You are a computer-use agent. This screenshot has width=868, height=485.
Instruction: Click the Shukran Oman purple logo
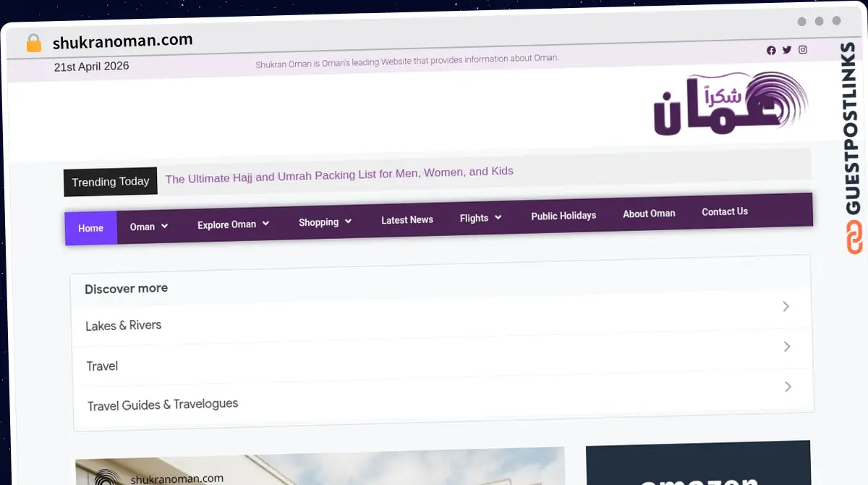730,104
